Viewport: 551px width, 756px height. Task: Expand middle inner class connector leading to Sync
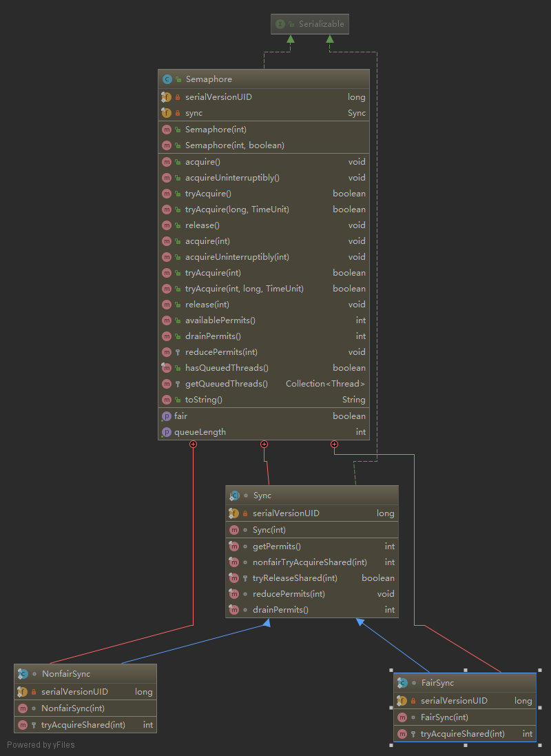pyautogui.click(x=264, y=444)
